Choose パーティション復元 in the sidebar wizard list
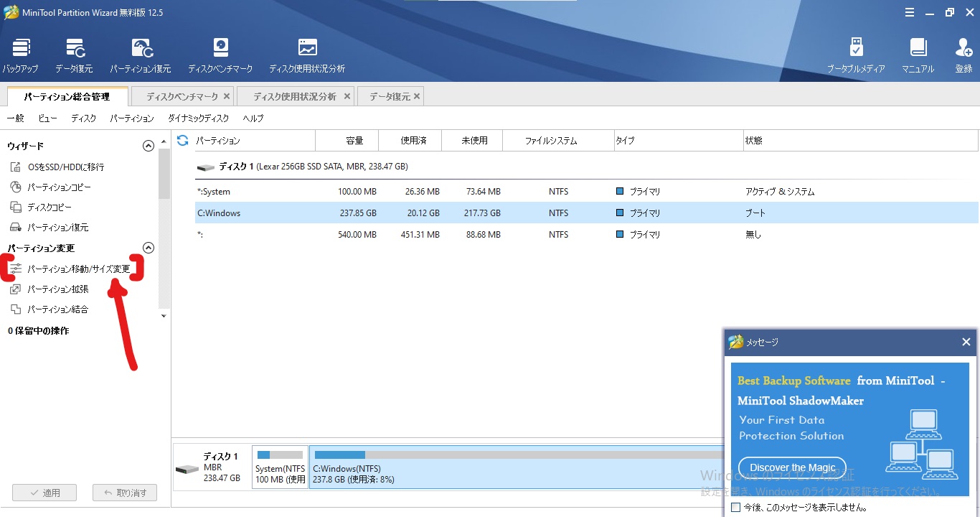The height and width of the screenshot is (517, 980). tap(49, 227)
